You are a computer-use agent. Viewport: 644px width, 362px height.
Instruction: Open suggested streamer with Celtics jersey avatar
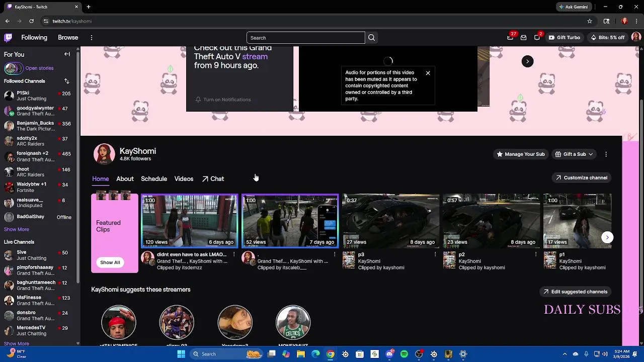[293, 322]
